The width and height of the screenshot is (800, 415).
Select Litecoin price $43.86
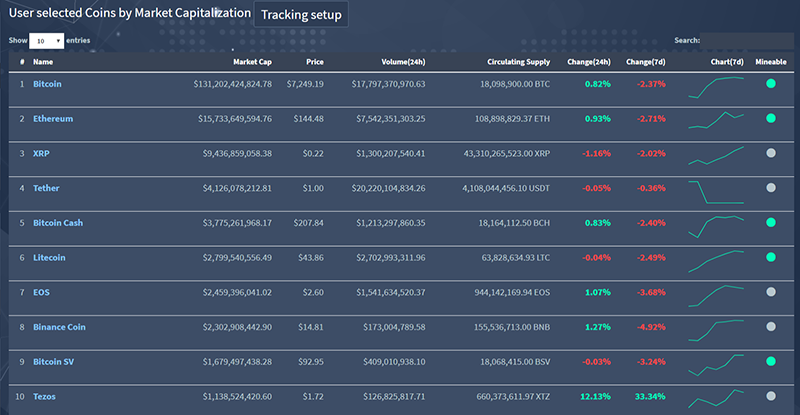click(x=311, y=258)
